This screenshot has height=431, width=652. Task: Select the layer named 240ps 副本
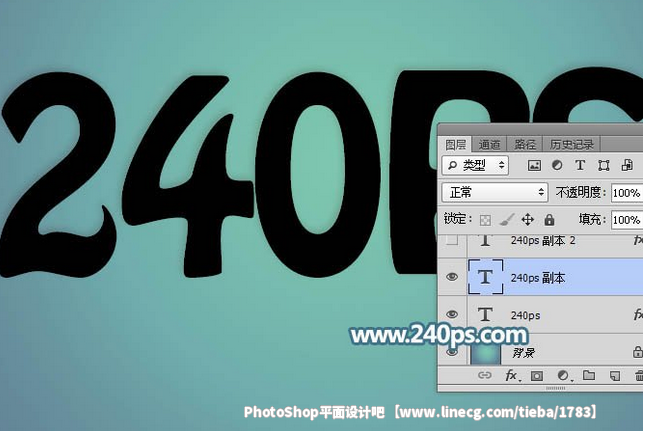coord(538,278)
